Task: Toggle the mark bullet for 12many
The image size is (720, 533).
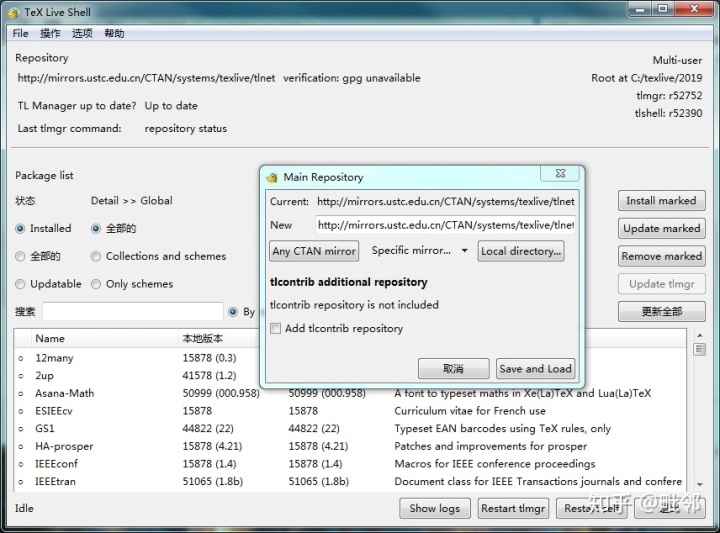Action: [x=21, y=359]
